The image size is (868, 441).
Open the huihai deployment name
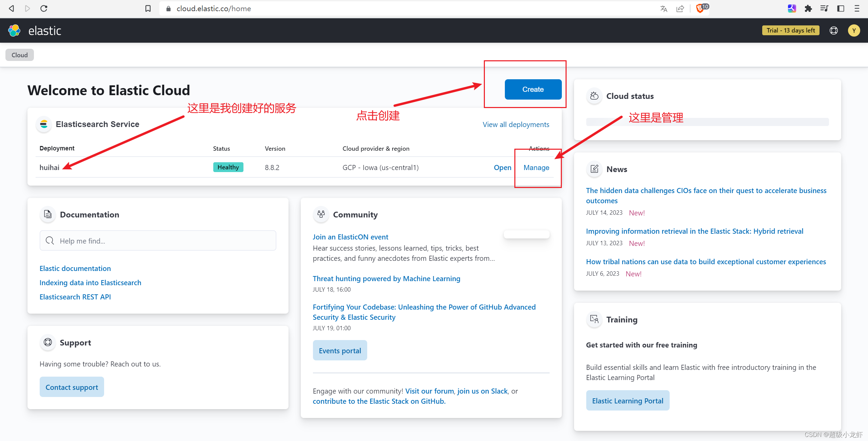(50, 167)
